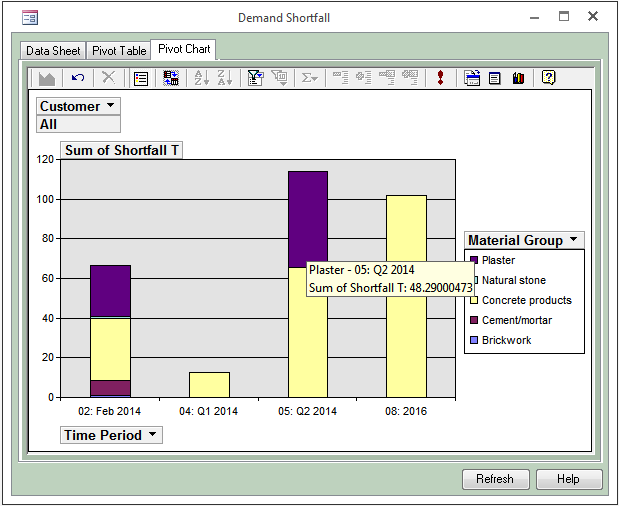
Task: Click the Delete X toolbar icon
Action: 109,78
